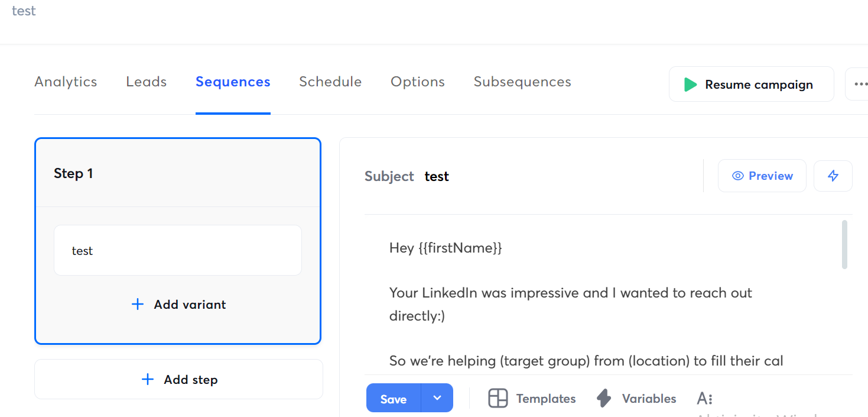Open the Leads section

click(x=145, y=82)
